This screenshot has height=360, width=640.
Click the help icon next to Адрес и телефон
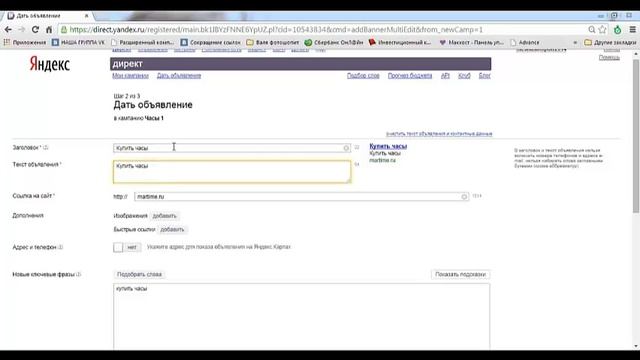(61, 247)
